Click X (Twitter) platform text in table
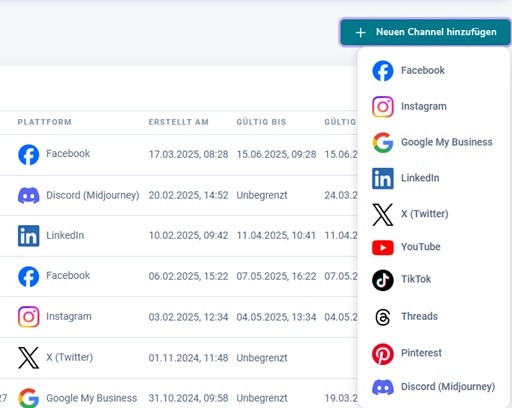The width and height of the screenshot is (512, 408). tap(69, 357)
